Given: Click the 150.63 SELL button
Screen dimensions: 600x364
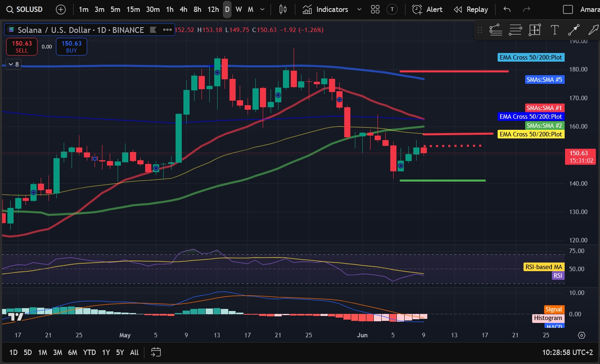Looking at the screenshot, I should (x=22, y=46).
